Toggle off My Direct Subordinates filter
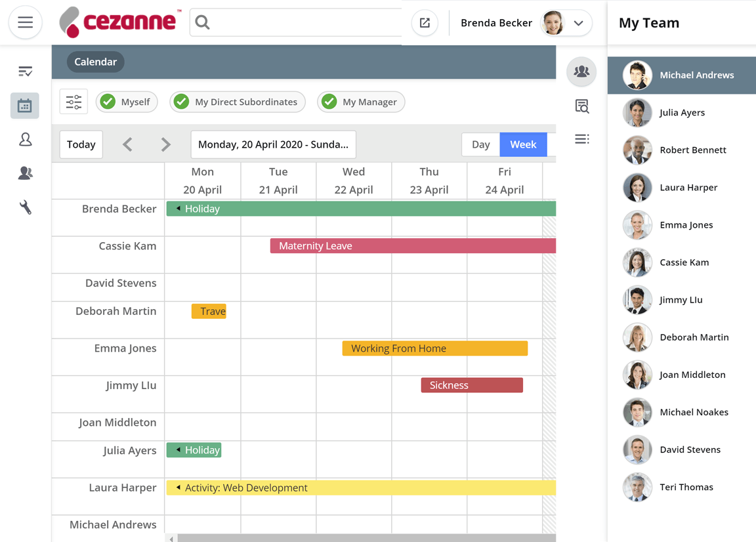The width and height of the screenshot is (756, 542). (238, 102)
